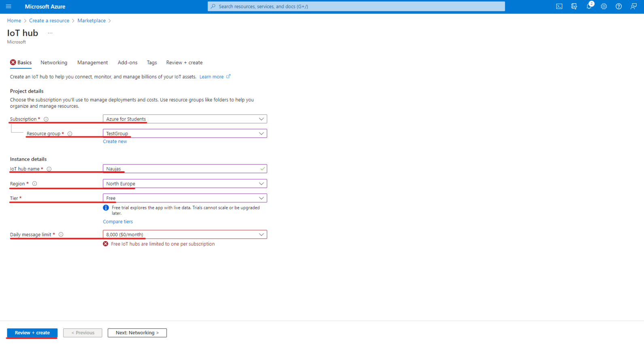Click the Review + create button
Viewport: 644px width, 344px height.
[x=32, y=333]
